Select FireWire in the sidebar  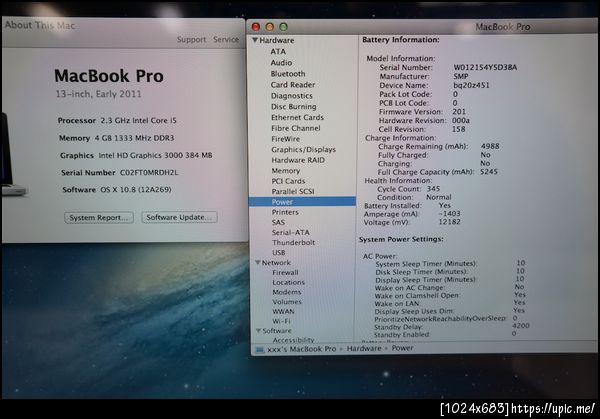click(285, 139)
